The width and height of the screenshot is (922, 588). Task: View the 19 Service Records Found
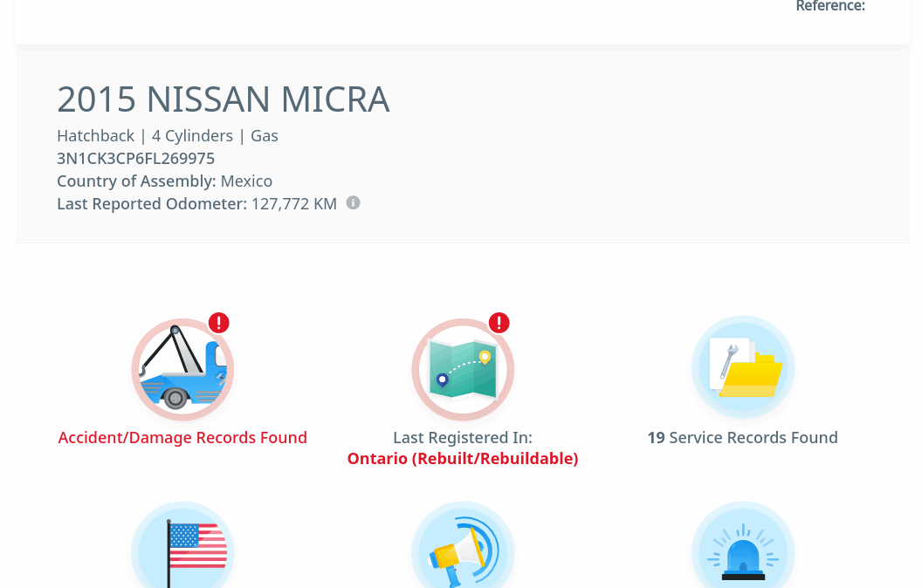click(x=743, y=438)
